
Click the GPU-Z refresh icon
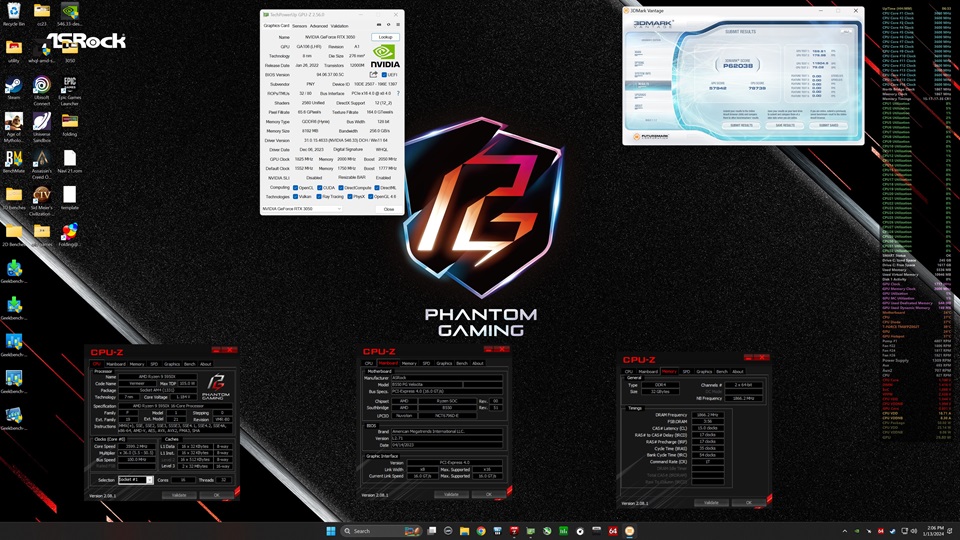388,25
